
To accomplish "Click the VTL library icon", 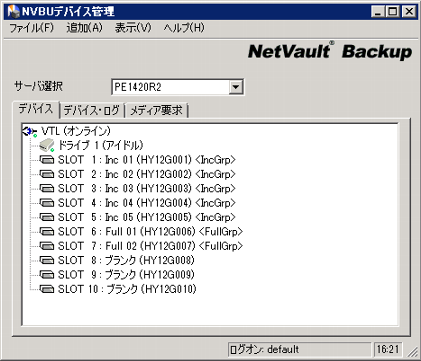I will 30,132.
